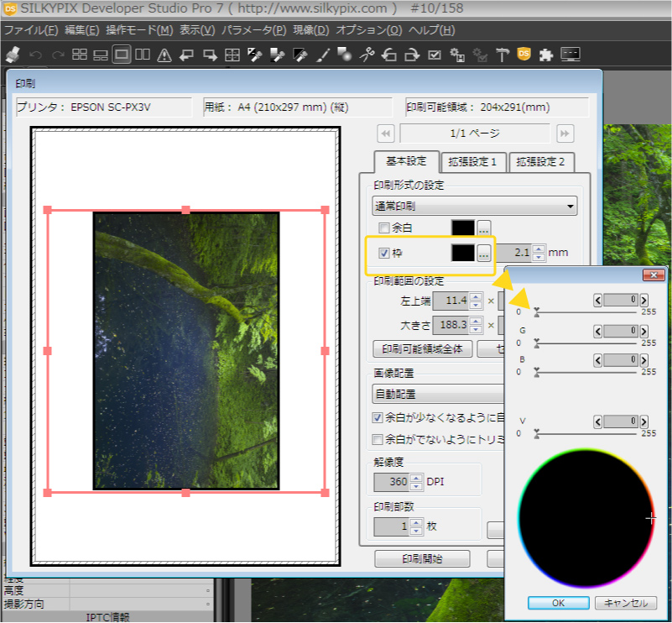The image size is (672, 623).
Task: Click the undo arrow in the toolbar
Action: pos(35,55)
